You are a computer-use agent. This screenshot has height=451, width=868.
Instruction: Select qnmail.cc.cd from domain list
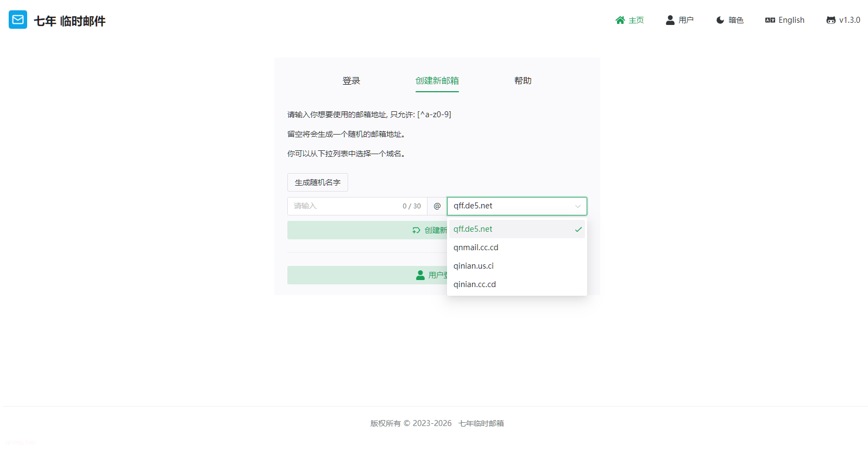(475, 247)
